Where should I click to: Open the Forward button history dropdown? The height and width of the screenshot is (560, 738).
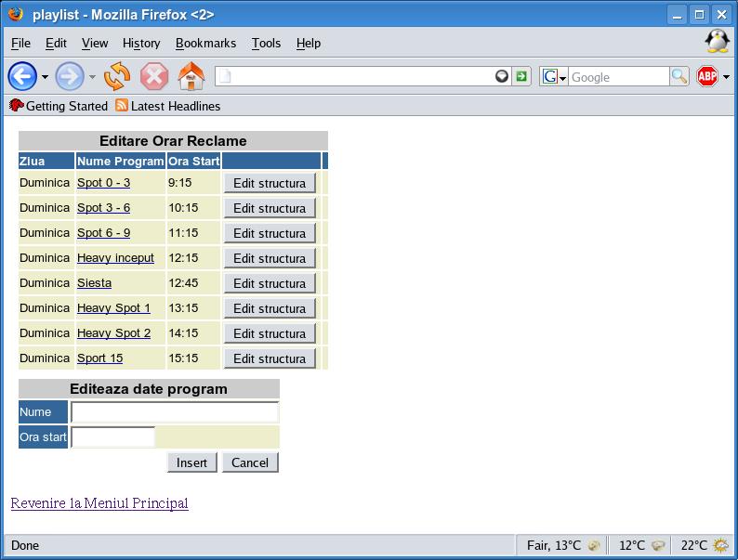92,77
